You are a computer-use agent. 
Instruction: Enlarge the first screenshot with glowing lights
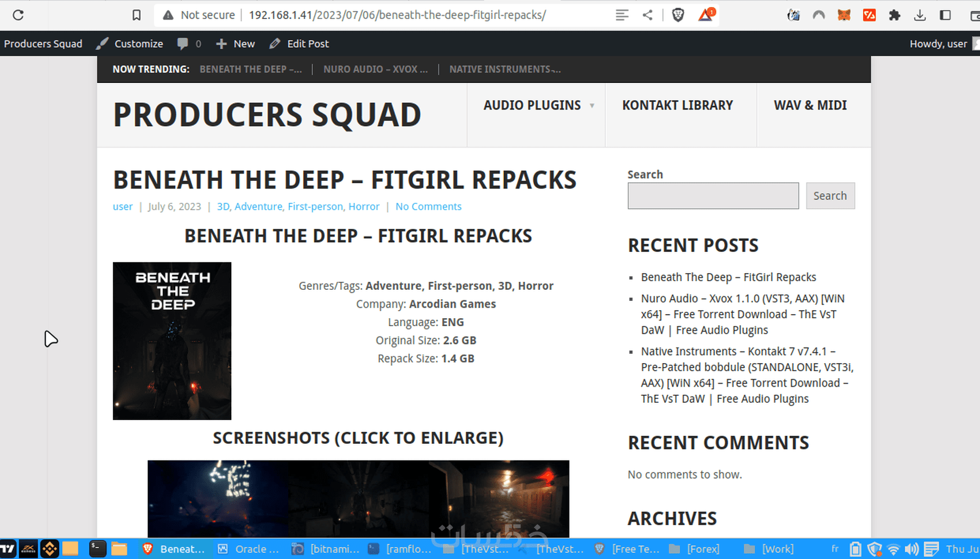(x=218, y=499)
